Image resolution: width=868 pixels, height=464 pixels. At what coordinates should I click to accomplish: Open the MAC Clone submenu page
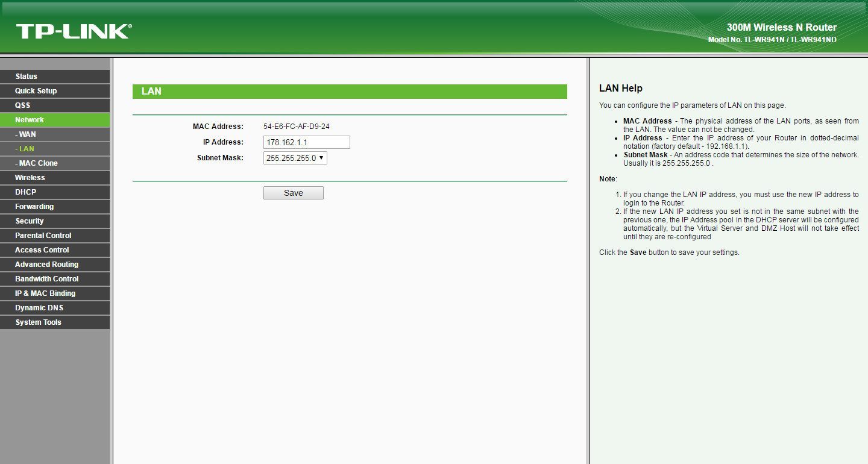pyautogui.click(x=55, y=163)
